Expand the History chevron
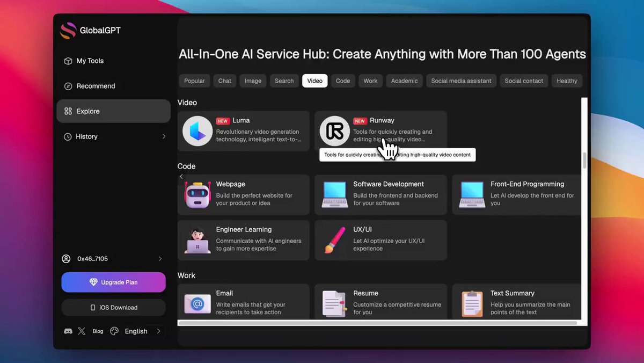The image size is (644, 363). pos(164,137)
